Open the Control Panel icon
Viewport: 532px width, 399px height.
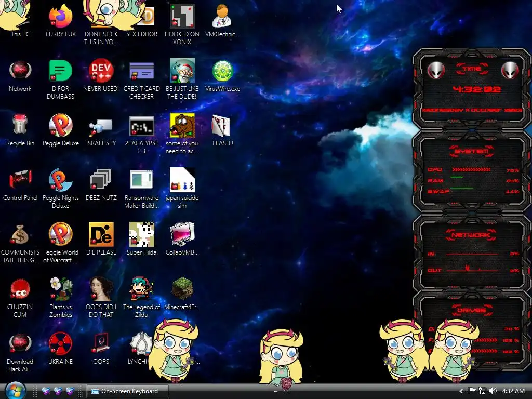click(x=20, y=184)
